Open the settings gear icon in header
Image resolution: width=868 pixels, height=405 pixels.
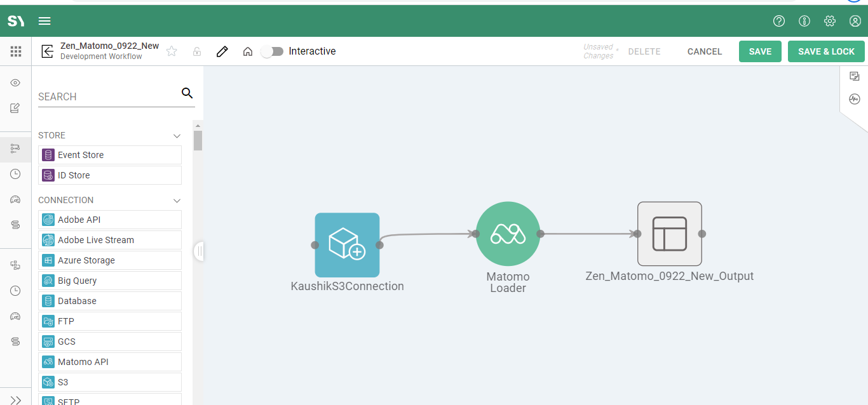829,21
